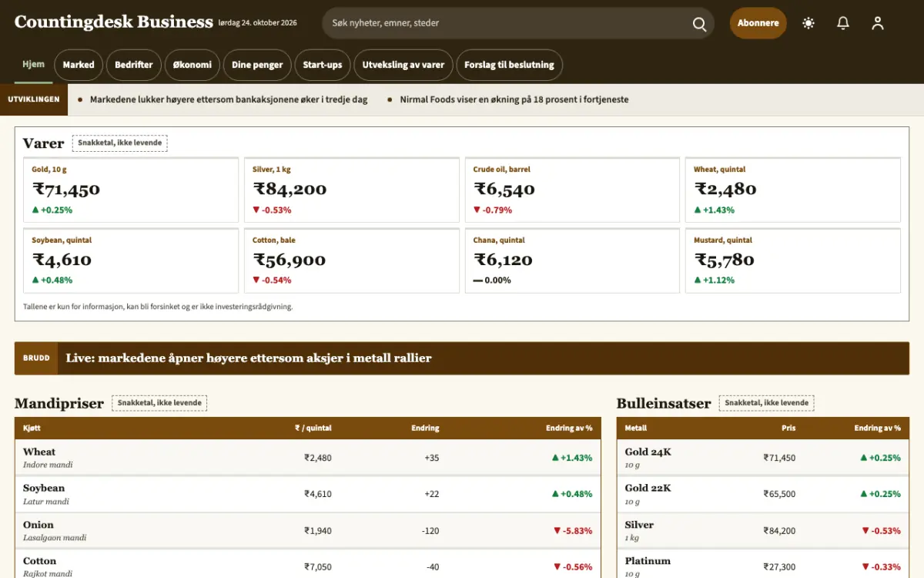Go to Bedrifter section
The image size is (924, 578).
click(134, 65)
